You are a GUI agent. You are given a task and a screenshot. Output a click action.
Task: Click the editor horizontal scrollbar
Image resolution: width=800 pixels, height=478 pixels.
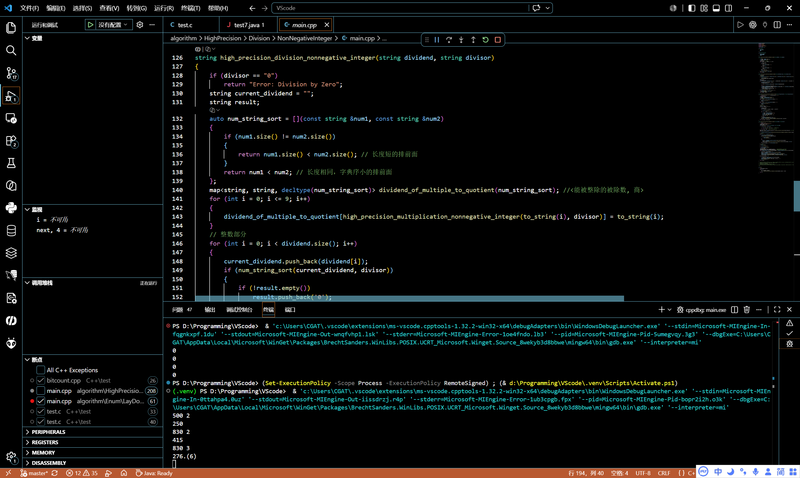click(x=409, y=298)
